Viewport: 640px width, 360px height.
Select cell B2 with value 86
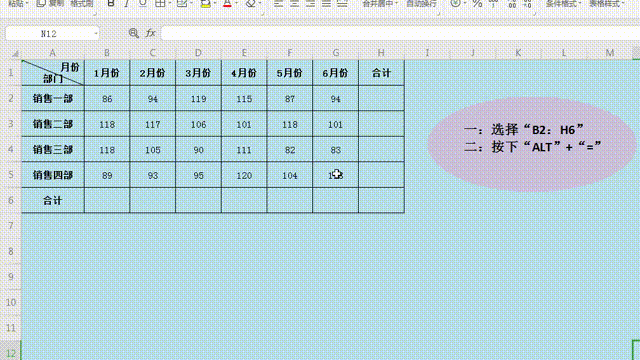[x=107, y=98]
